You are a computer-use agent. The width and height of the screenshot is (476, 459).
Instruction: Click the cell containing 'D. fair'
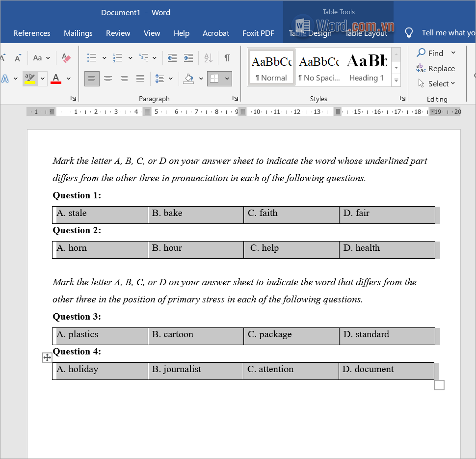(387, 215)
